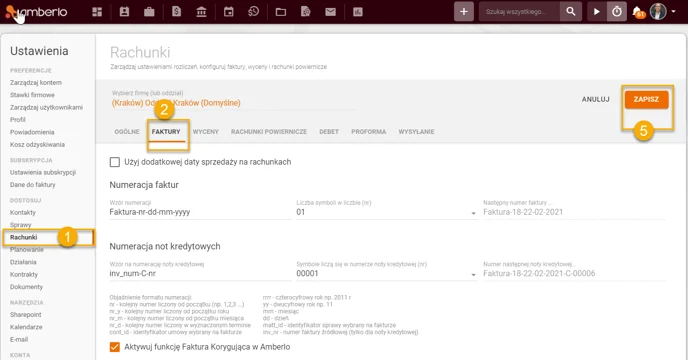This screenshot has height=360, width=688.
Task: Switch to the Proforma tab
Action: point(369,132)
